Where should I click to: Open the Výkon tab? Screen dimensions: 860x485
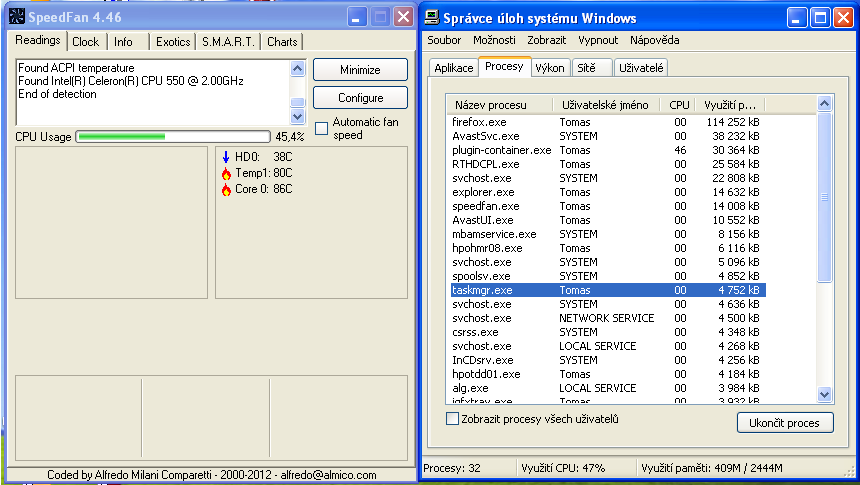click(549, 68)
